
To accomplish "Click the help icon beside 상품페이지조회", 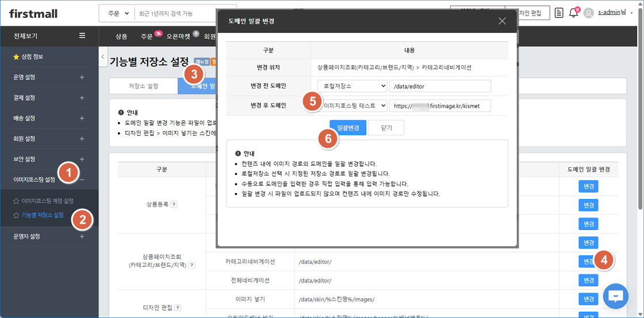I will pos(192,266).
